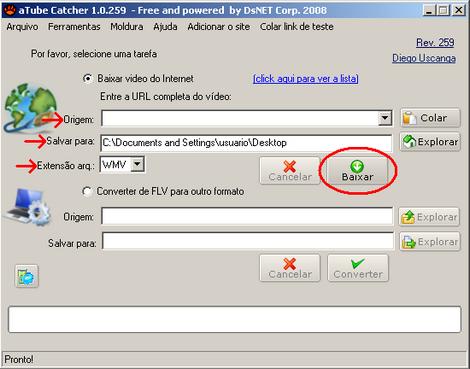Viewport: 470px width, 369px height.
Task: Click Explorar for converter Salvar para
Action: coord(430,242)
